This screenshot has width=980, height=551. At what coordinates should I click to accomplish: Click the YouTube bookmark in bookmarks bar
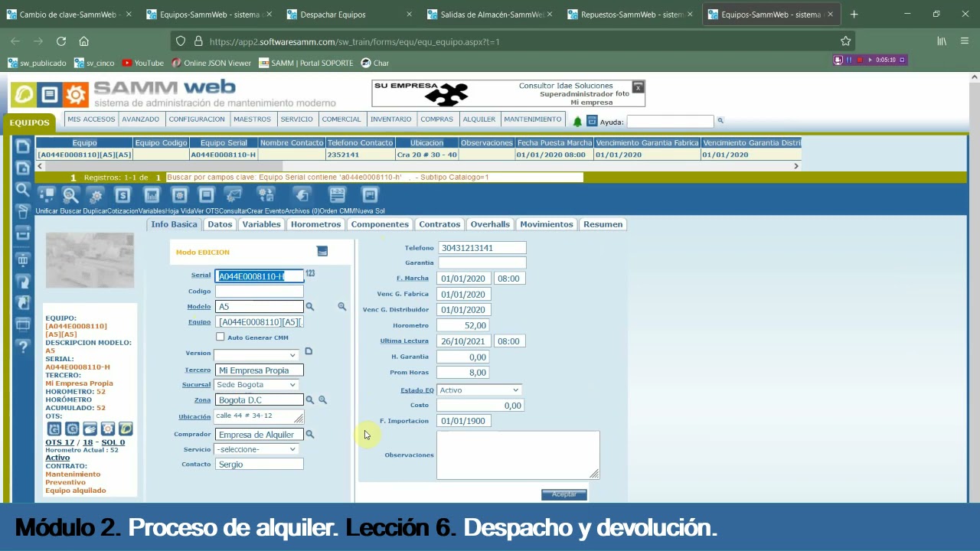(x=142, y=63)
